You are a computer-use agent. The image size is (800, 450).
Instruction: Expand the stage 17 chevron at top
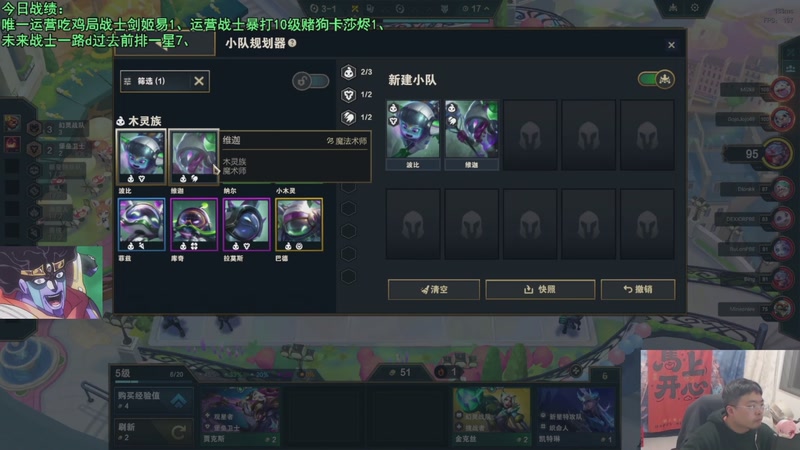pyautogui.click(x=487, y=9)
